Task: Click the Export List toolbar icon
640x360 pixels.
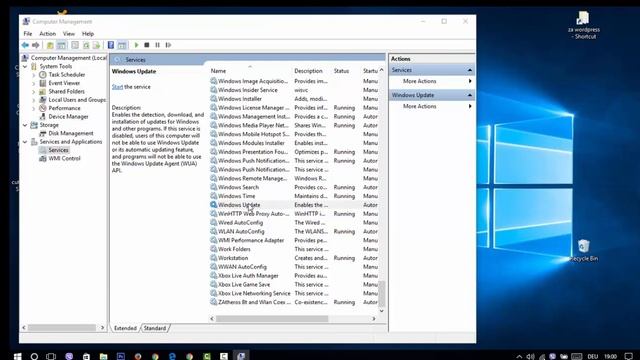Action: click(97, 45)
